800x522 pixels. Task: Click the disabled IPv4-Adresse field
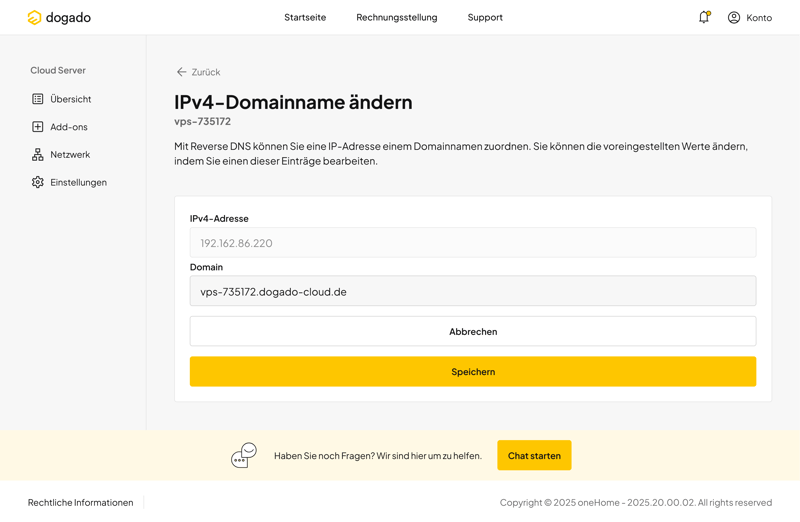(473, 243)
